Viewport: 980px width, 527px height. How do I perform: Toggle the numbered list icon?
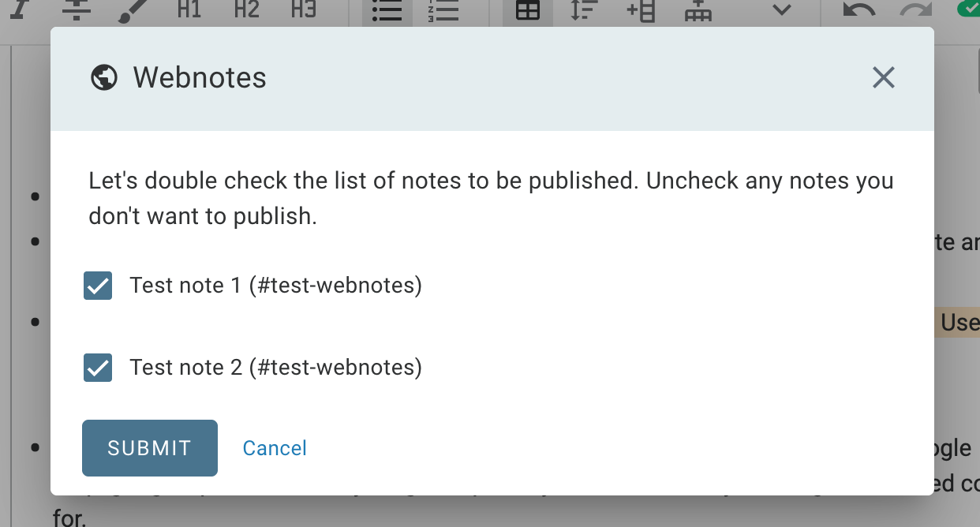click(x=443, y=11)
